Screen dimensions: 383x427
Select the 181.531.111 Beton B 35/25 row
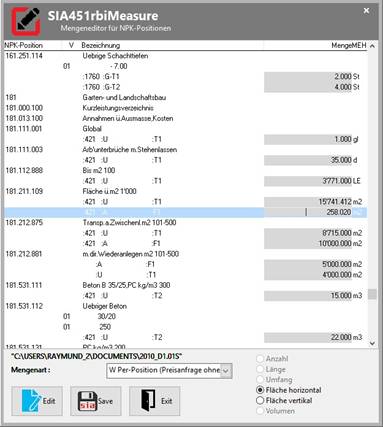185,285
